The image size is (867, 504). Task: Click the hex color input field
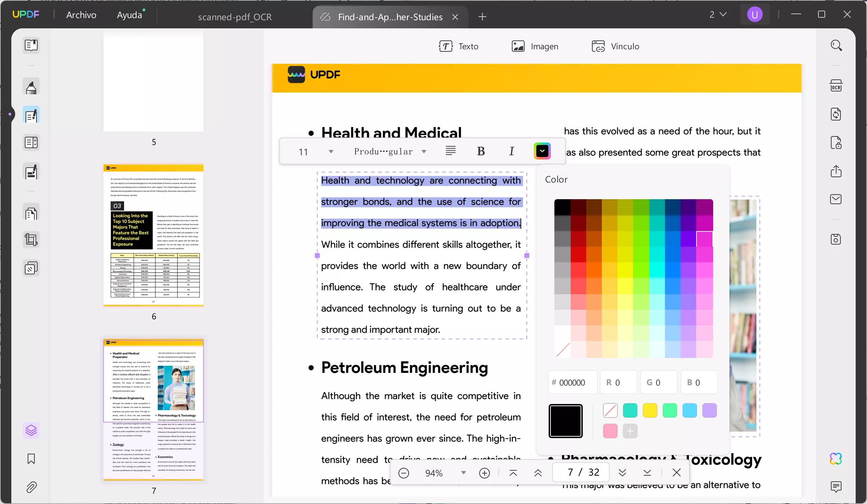click(x=573, y=382)
